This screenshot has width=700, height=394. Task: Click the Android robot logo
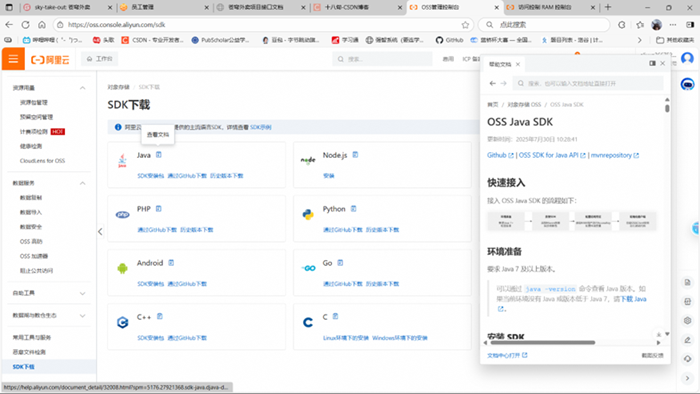pos(122,268)
